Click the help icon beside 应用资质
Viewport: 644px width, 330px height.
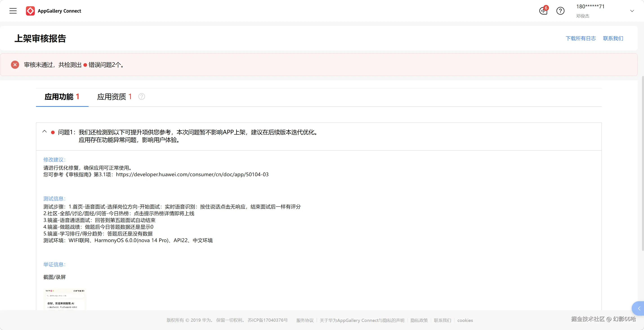click(x=141, y=96)
